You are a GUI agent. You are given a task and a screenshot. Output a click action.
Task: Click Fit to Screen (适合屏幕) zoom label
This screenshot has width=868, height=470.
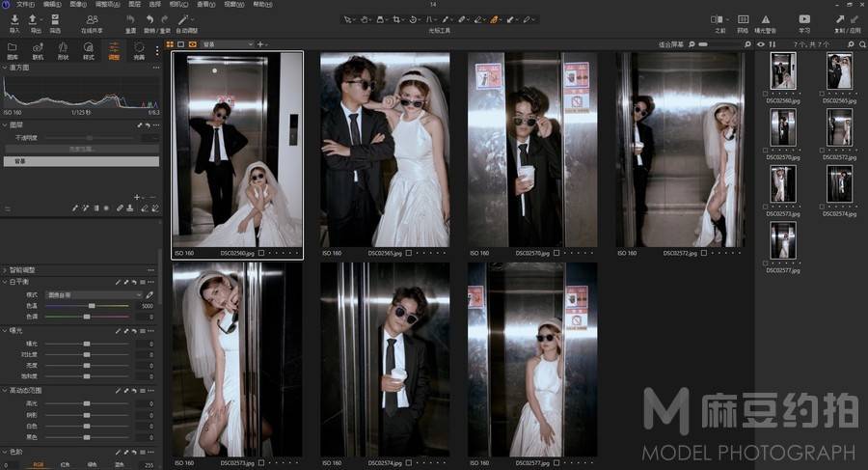click(x=671, y=44)
